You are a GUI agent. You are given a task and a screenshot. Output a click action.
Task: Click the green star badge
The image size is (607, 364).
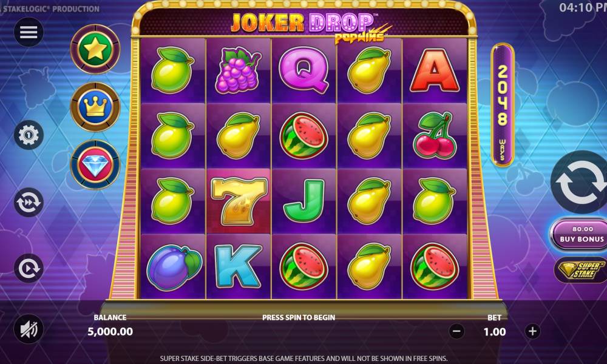(x=95, y=49)
